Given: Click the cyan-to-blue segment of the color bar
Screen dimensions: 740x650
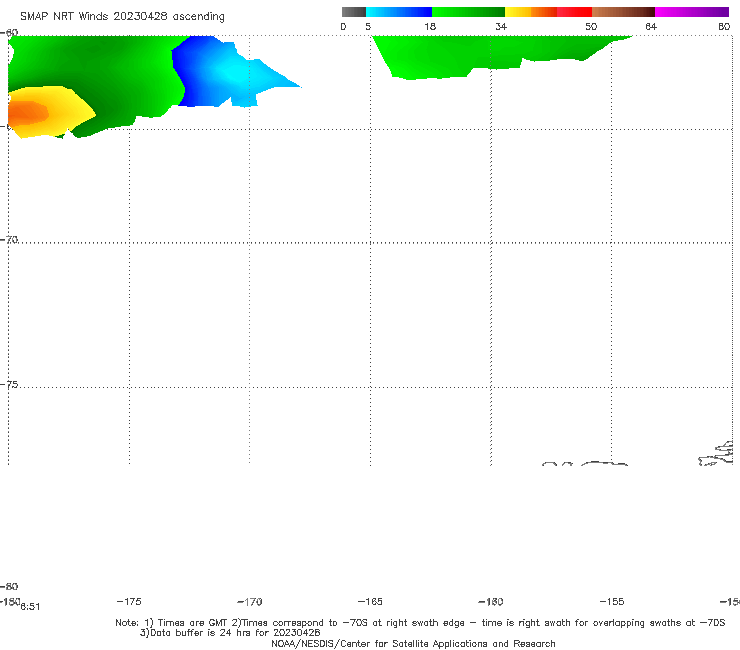Looking at the screenshot, I should (x=399, y=12).
